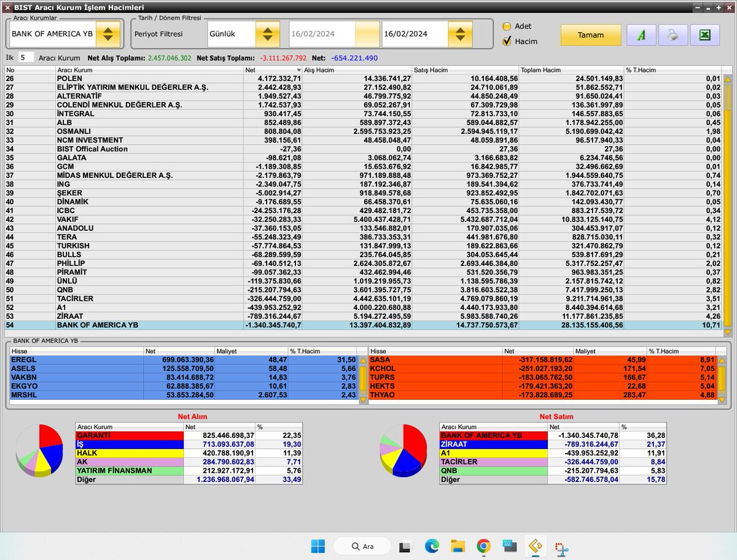Click the Net Alım pie chart

39,449
